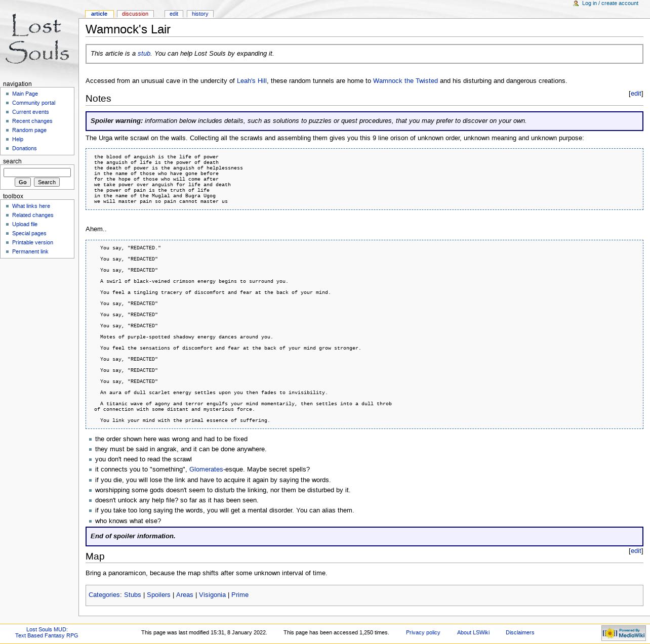Viewport: 650px width, 644px height.
Task: Open the Disclaimers link
Action: point(520,633)
